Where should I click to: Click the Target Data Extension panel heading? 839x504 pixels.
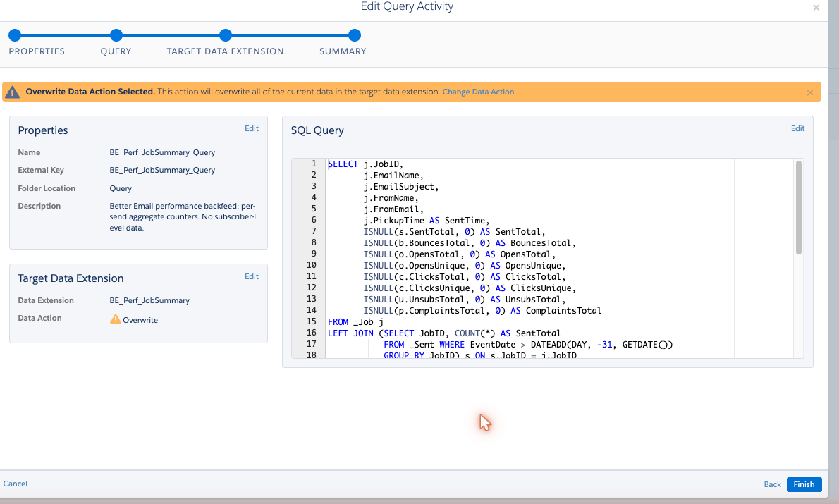pyautogui.click(x=71, y=278)
